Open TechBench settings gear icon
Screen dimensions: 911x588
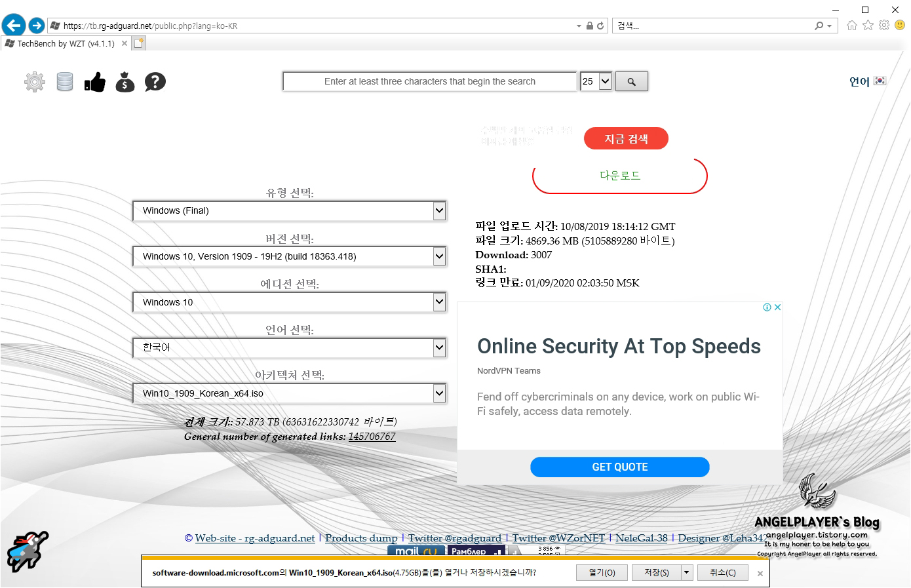pyautogui.click(x=35, y=81)
